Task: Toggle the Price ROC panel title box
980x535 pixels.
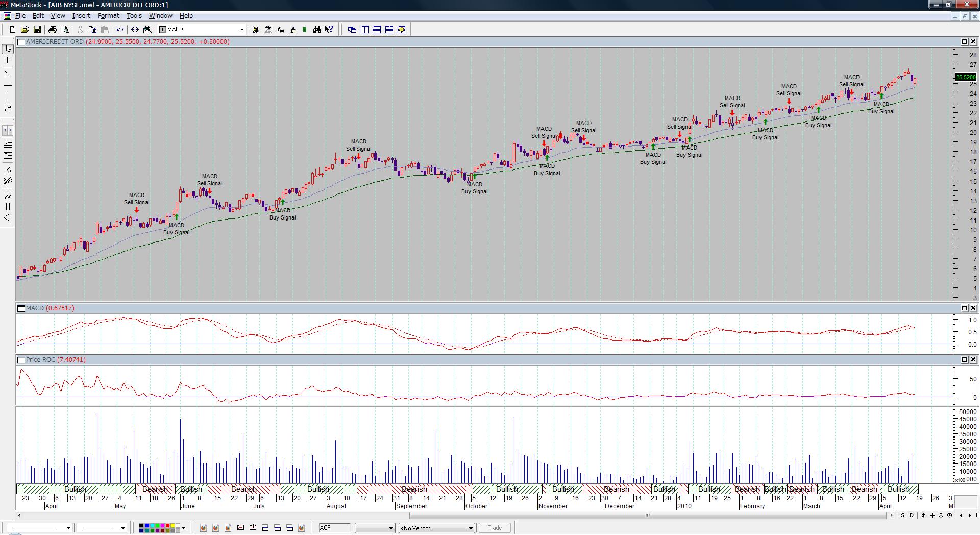Action: tap(21, 360)
